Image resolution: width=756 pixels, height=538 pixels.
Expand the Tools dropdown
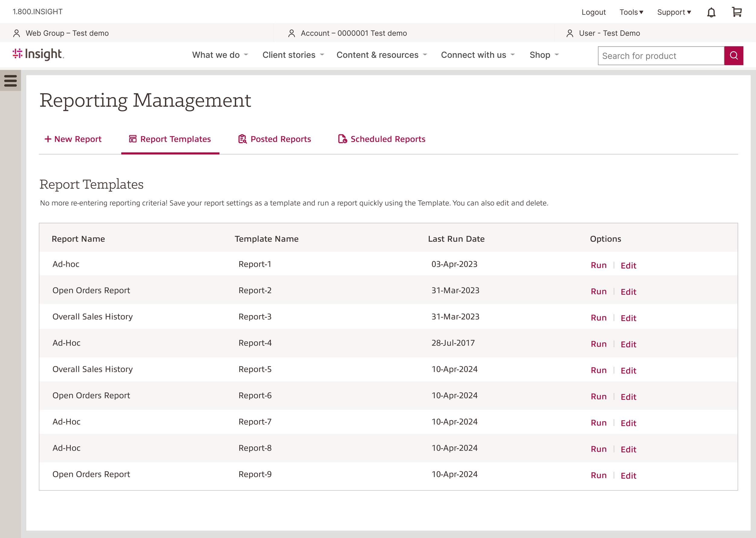coord(631,12)
